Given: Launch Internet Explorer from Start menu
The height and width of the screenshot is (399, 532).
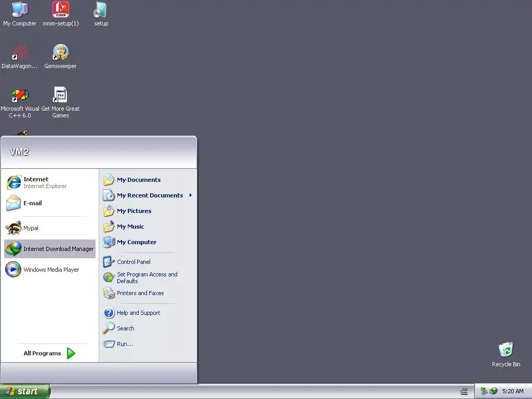Looking at the screenshot, I should 50,182.
